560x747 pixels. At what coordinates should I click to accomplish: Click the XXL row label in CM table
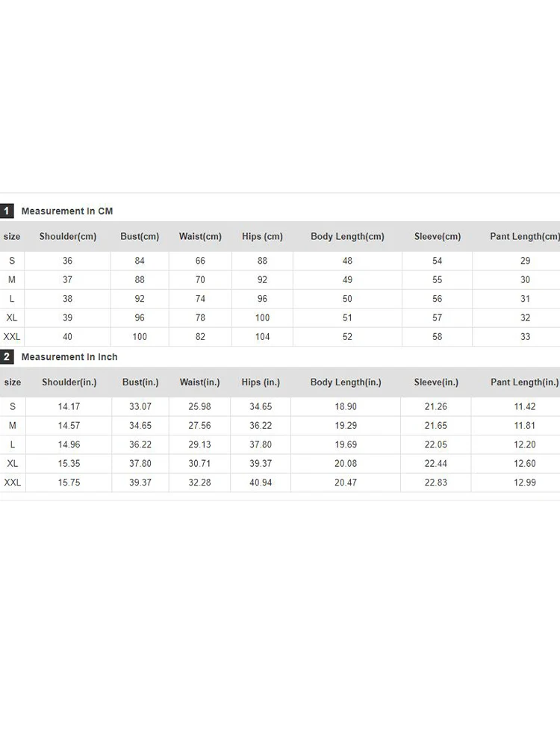(x=12, y=337)
